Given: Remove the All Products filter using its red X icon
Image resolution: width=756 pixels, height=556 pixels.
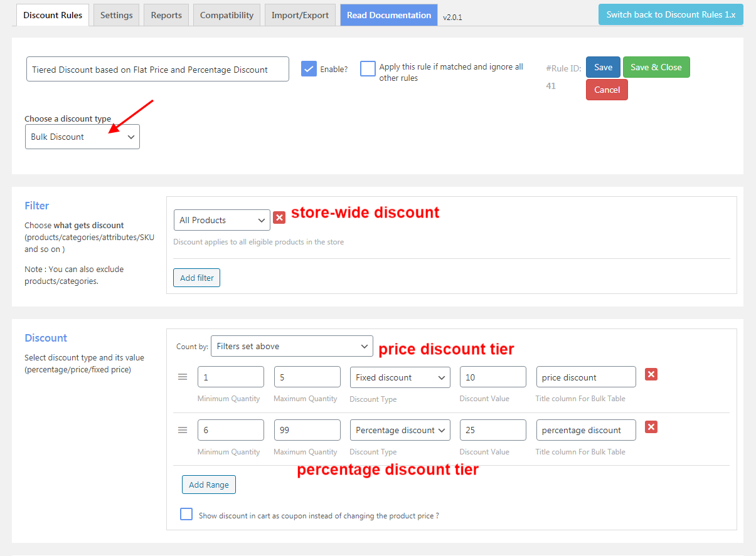Looking at the screenshot, I should point(279,218).
